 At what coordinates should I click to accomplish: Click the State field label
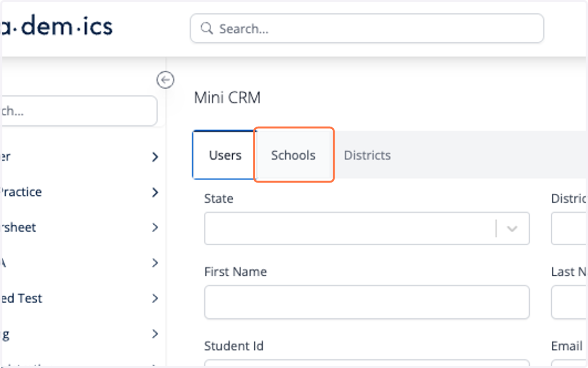tap(219, 199)
